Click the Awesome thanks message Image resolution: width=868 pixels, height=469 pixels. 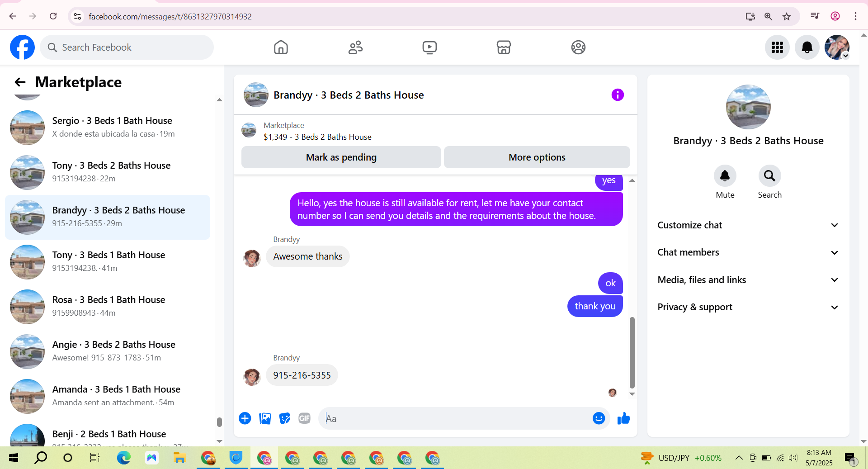pyautogui.click(x=307, y=256)
